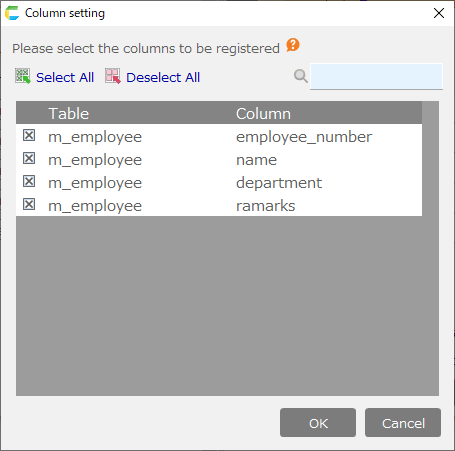Click the app logo in title bar
The image size is (455, 451).
click(12, 13)
